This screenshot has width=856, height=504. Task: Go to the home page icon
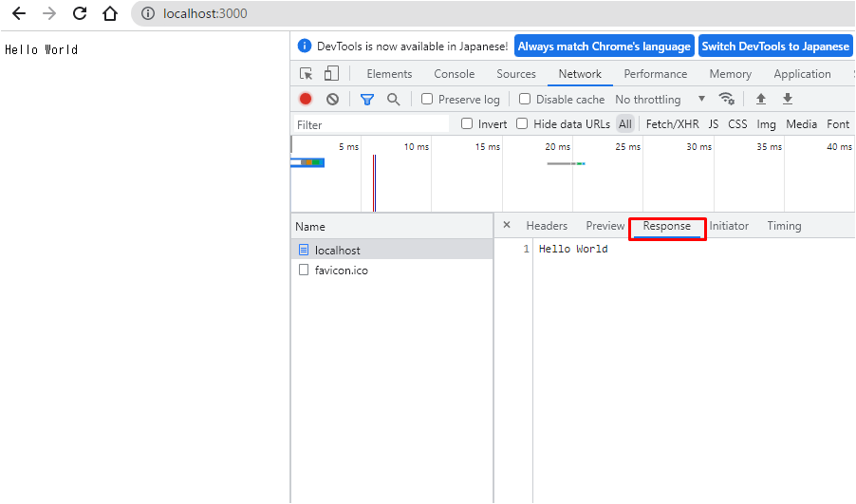(110, 13)
